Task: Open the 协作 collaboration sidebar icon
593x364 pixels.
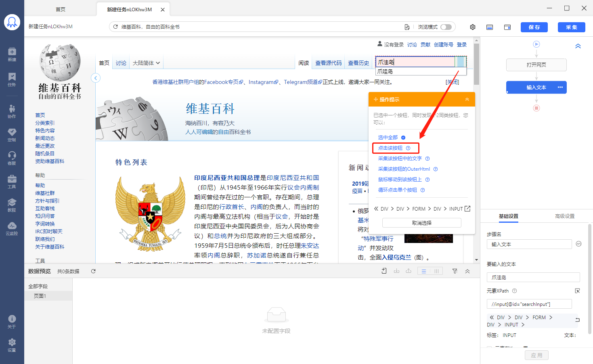Action: (x=12, y=111)
